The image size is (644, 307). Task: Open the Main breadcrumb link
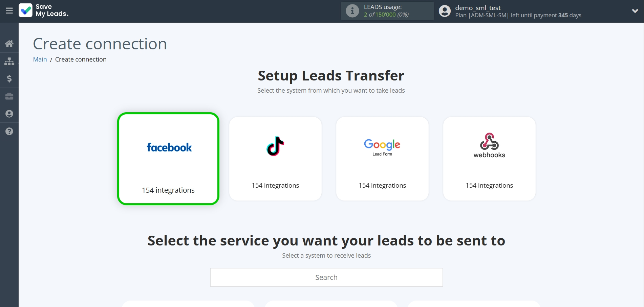[40, 59]
